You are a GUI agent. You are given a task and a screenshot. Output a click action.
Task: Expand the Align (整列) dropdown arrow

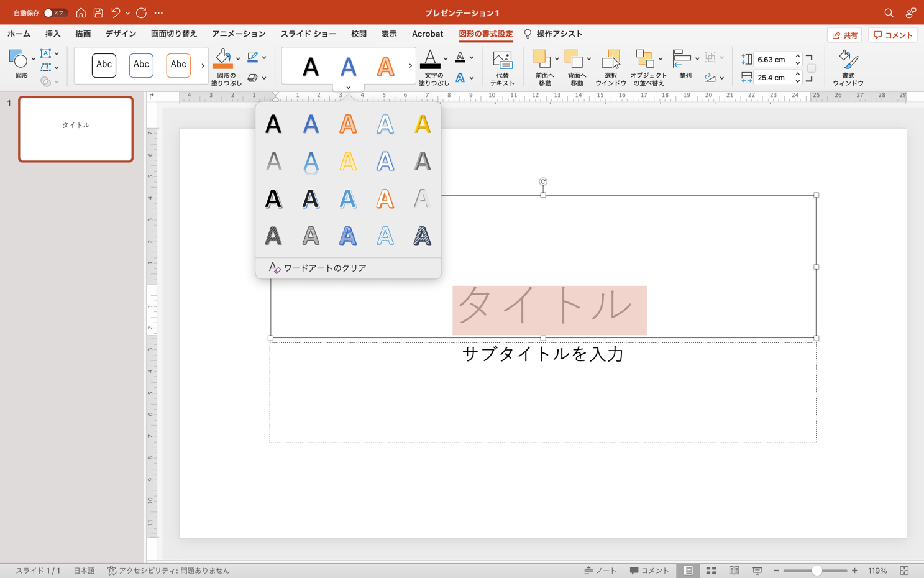tap(697, 58)
